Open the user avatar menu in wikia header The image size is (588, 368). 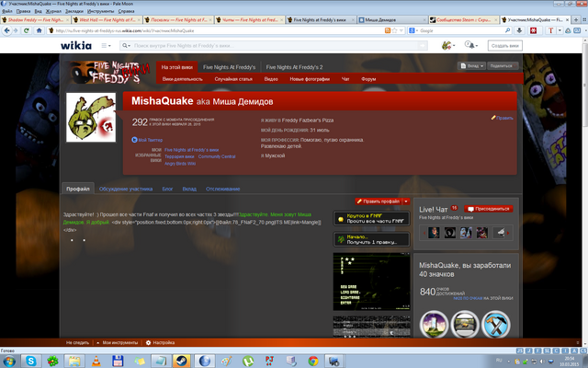coord(447,45)
